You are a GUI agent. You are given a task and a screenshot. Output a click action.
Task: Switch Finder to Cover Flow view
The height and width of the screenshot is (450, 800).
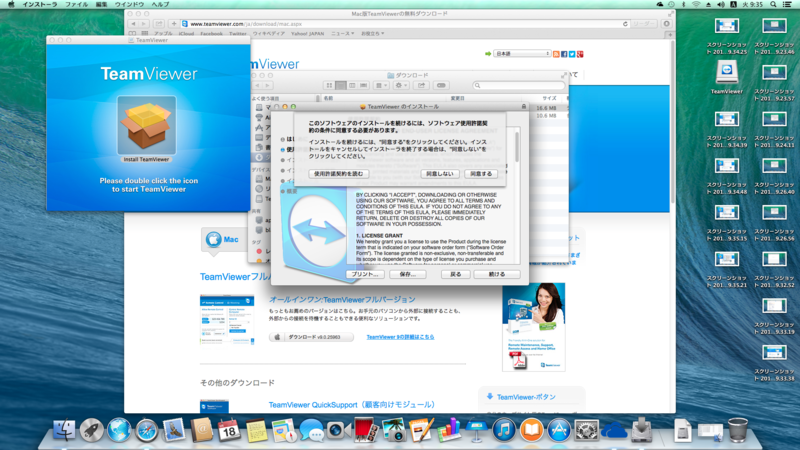(363, 85)
